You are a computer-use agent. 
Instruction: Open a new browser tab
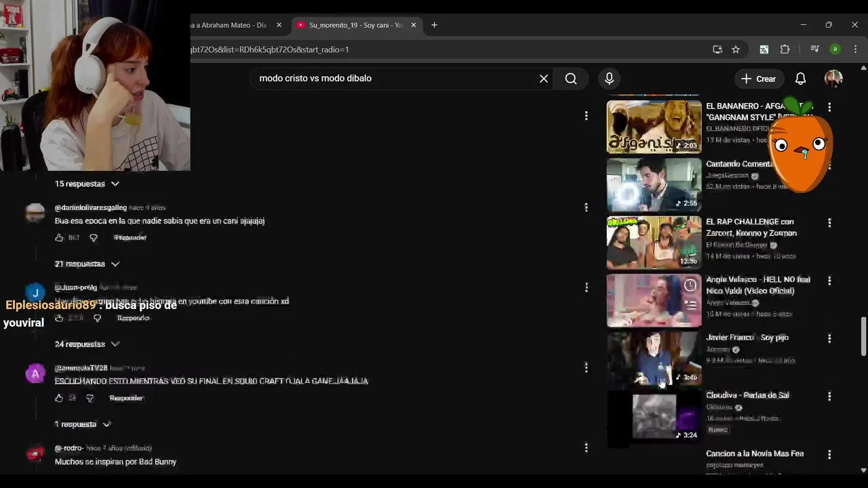[x=434, y=25]
